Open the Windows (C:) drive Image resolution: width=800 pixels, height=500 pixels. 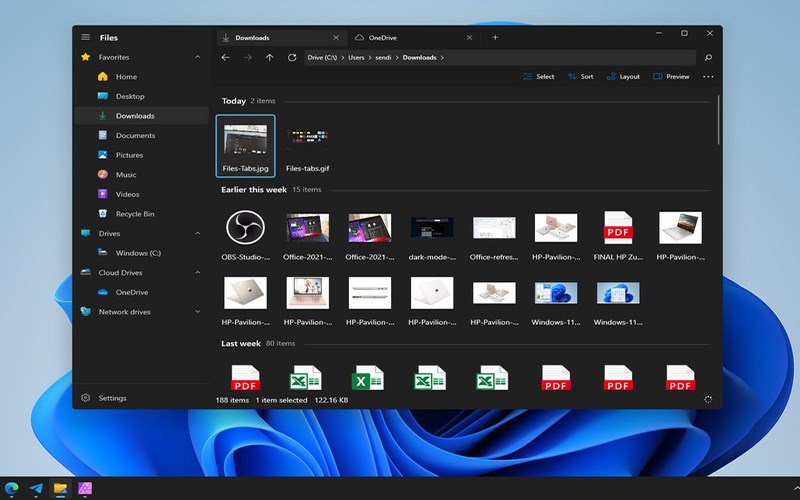[x=141, y=253]
